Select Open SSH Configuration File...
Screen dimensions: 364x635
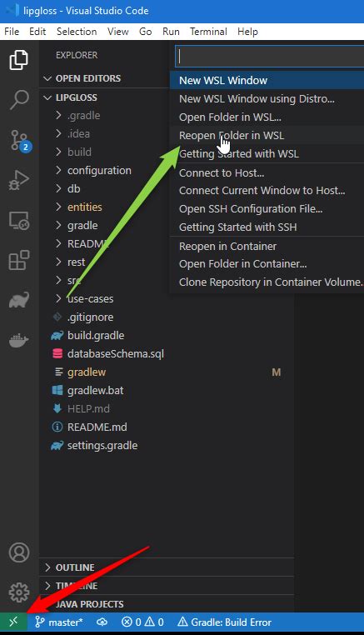267,209
